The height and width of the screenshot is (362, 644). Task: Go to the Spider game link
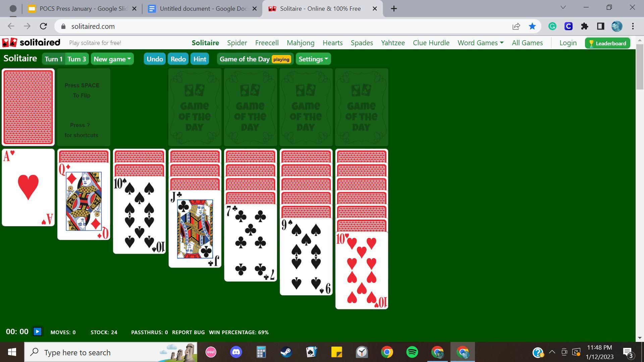pyautogui.click(x=237, y=43)
